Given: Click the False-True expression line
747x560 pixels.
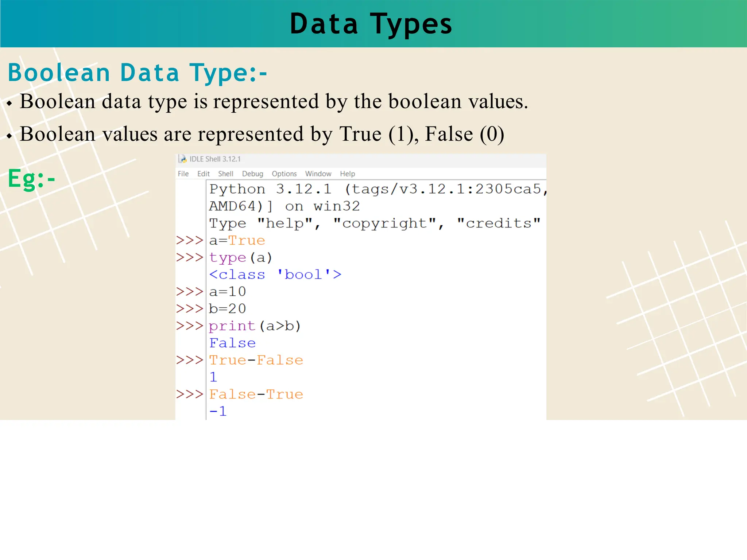Looking at the screenshot, I should point(256,394).
